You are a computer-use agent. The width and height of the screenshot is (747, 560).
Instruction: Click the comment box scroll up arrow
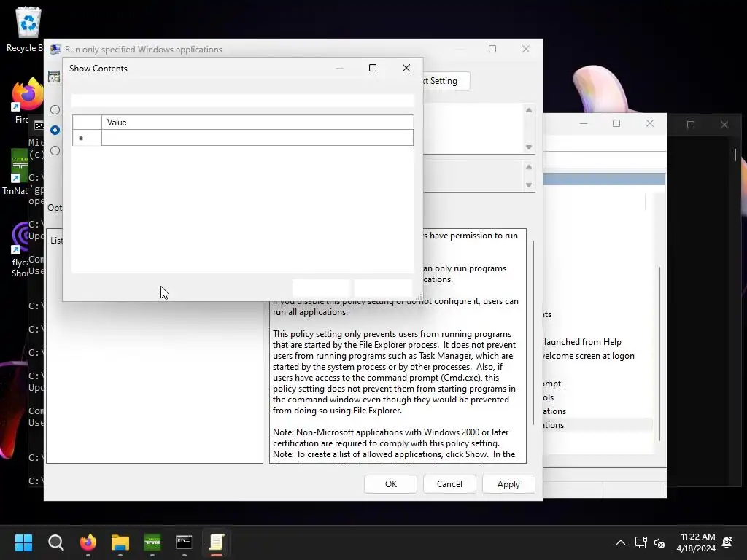point(528,110)
